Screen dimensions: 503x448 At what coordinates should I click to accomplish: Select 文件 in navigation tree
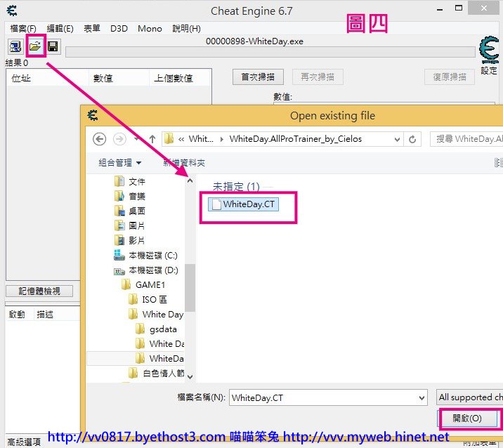130,182
